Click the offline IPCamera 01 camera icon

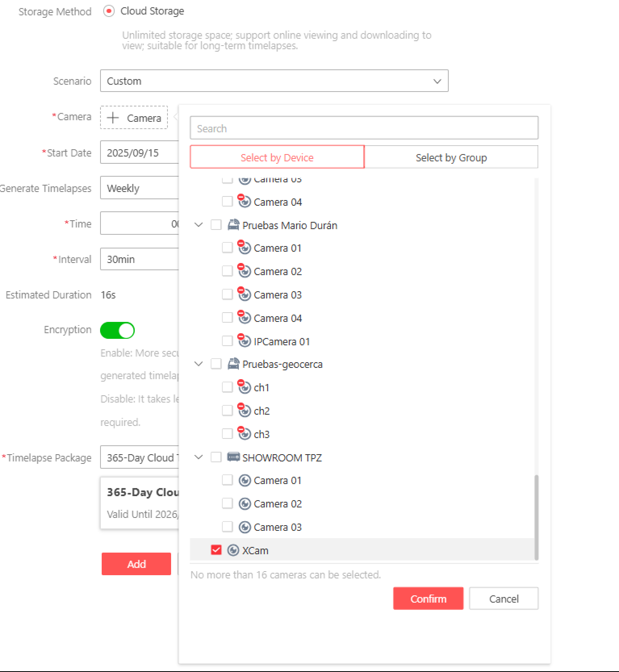[x=244, y=341]
